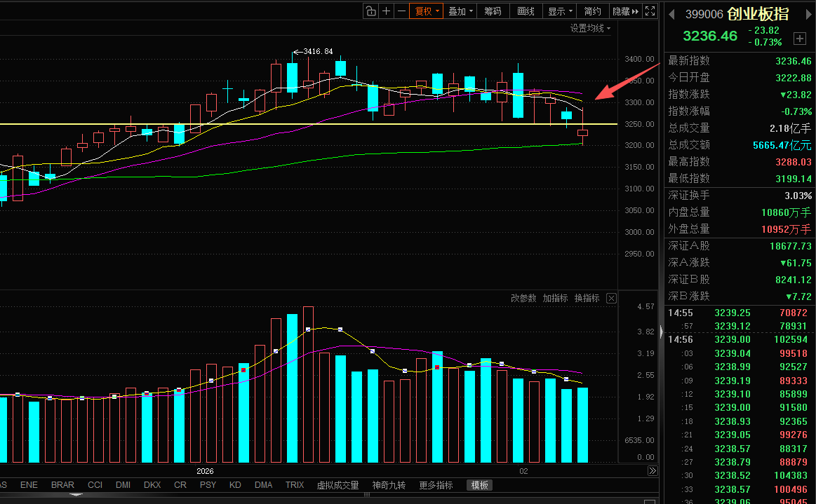Click the double-arrow at timeline end

[x=652, y=471]
